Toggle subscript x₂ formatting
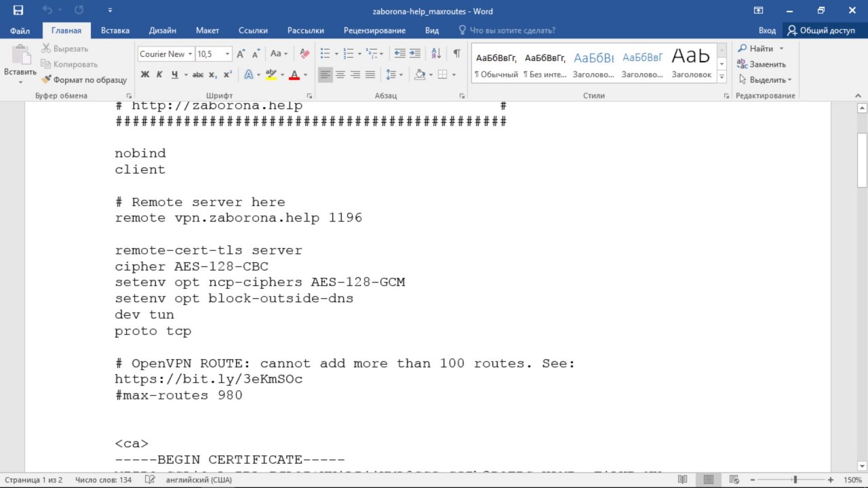Screen dimensions: 868x488 (213, 75)
